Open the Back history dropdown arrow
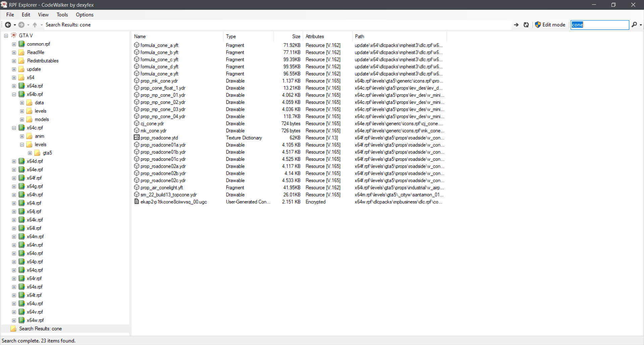 click(15, 25)
